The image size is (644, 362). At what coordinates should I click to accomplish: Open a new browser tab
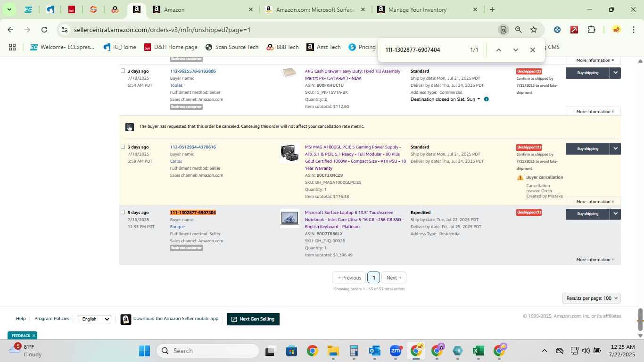[492, 9]
